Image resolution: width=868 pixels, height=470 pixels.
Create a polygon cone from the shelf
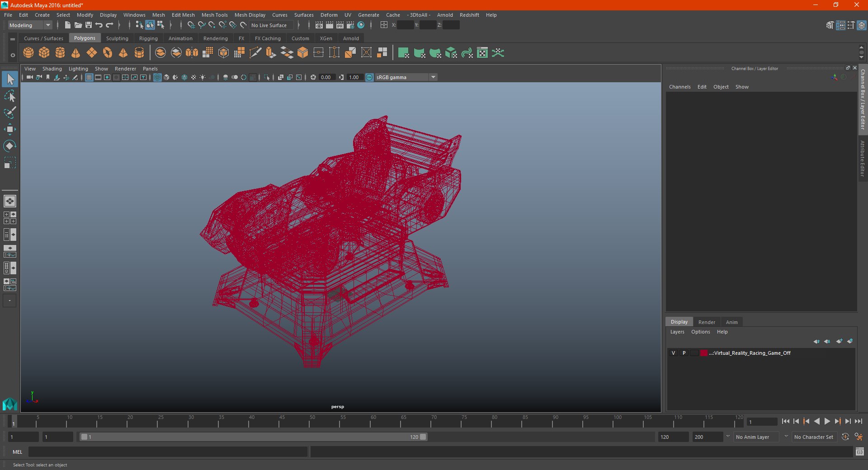coord(76,53)
